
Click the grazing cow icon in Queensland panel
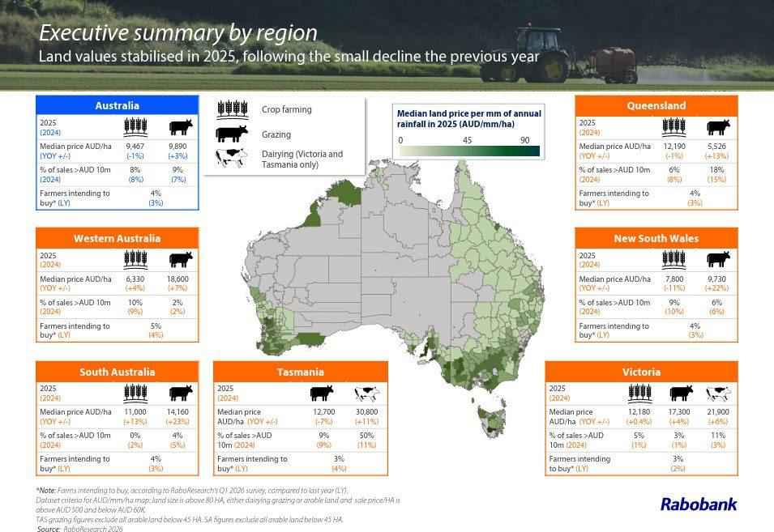pyautogui.click(x=718, y=127)
